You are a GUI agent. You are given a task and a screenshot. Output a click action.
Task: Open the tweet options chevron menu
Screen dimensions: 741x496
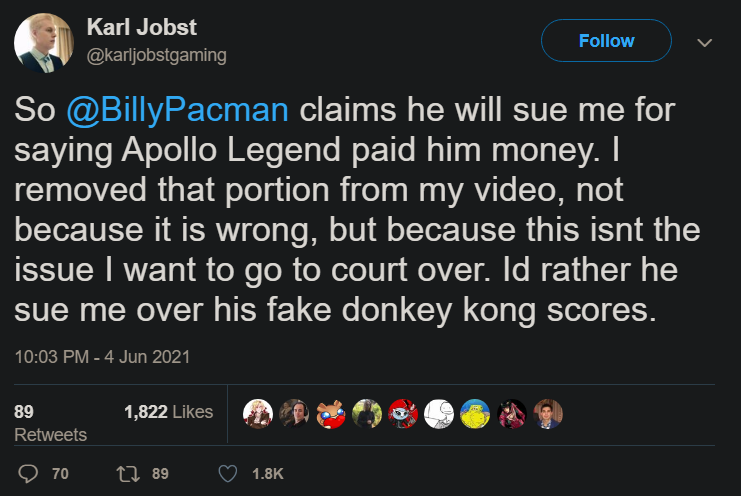[704, 43]
